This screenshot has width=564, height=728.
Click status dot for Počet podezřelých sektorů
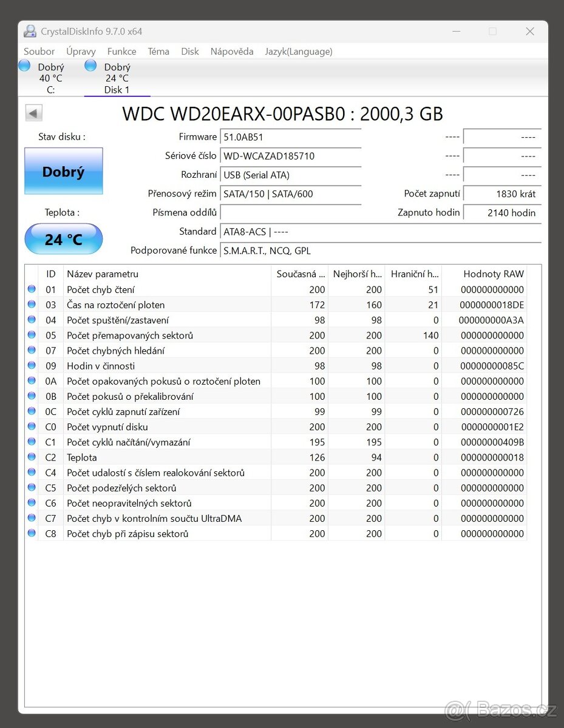(32, 488)
